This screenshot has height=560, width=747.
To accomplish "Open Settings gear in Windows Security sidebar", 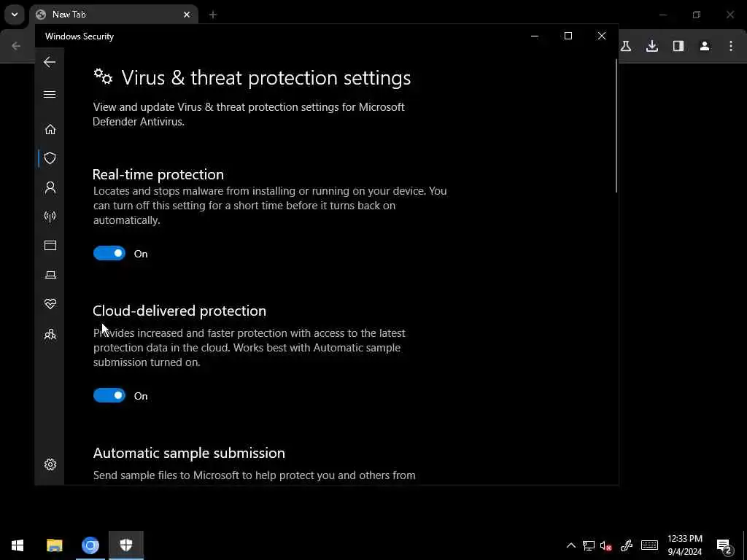I will click(x=50, y=464).
